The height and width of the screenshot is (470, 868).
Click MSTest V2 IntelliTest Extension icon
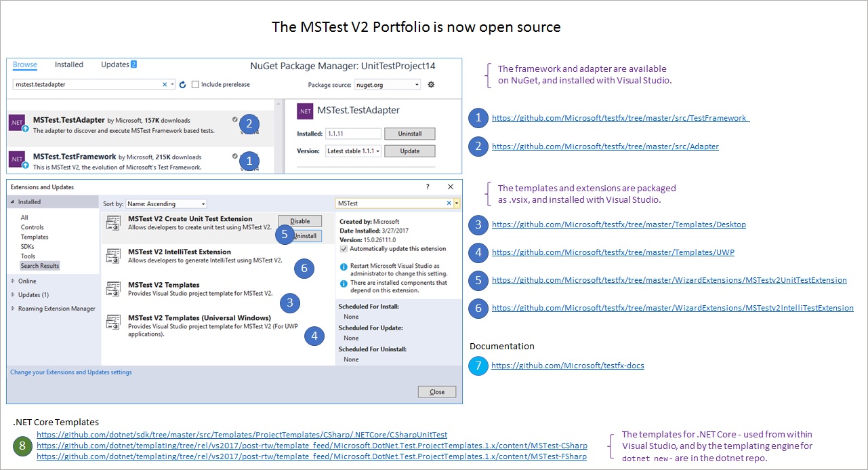(114, 256)
